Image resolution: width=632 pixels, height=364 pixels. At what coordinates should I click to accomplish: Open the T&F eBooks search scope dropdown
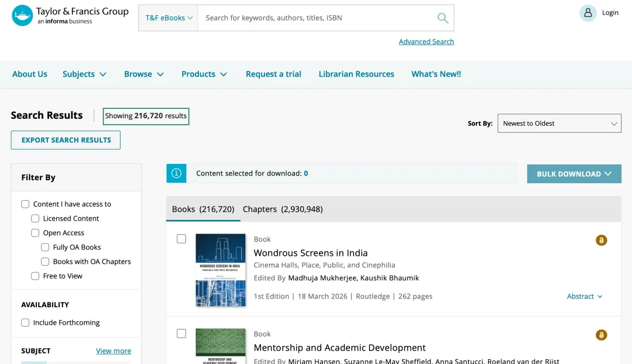click(169, 18)
